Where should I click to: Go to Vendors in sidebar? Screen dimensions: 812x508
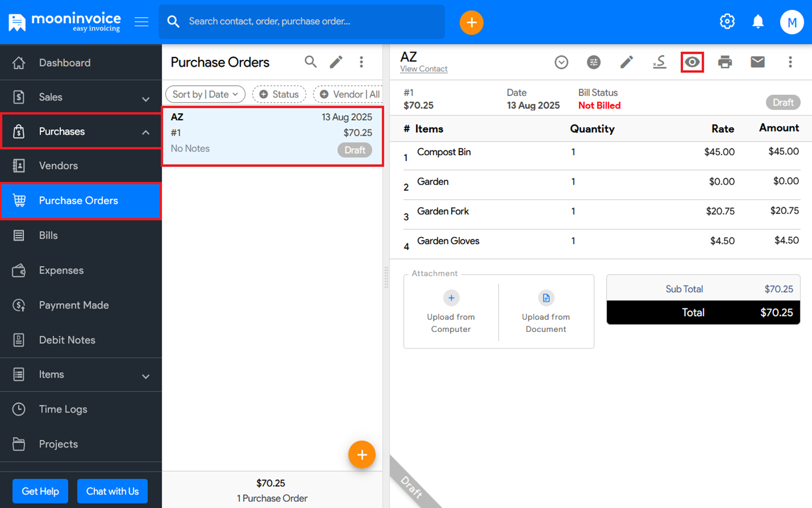point(58,166)
